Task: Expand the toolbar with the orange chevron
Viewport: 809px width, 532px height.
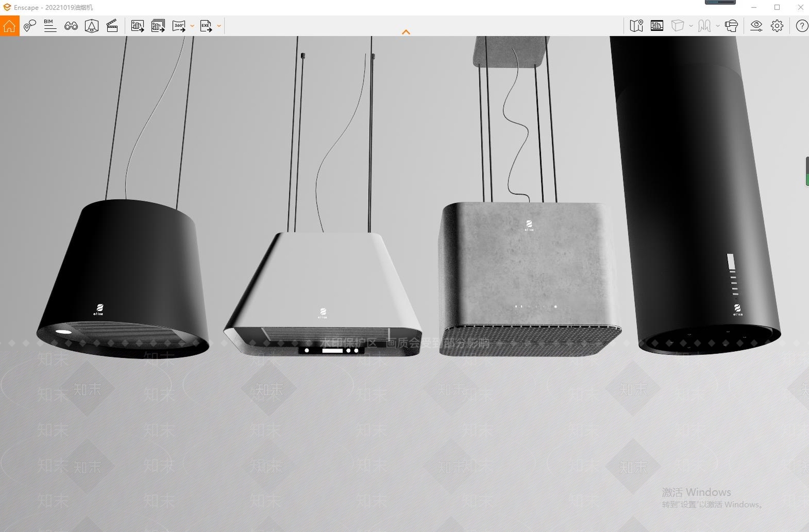Action: coord(406,32)
